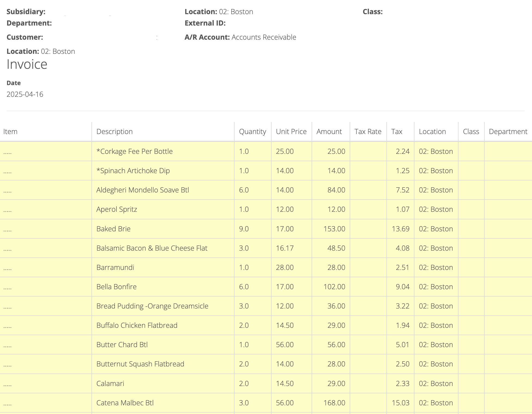
Task: Click the Description column header
Action: [x=115, y=132]
